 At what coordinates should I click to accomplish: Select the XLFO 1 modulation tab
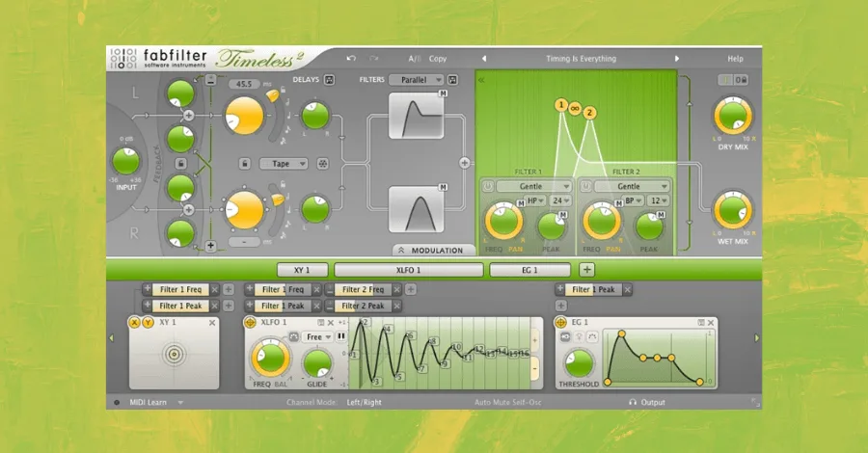tap(409, 270)
